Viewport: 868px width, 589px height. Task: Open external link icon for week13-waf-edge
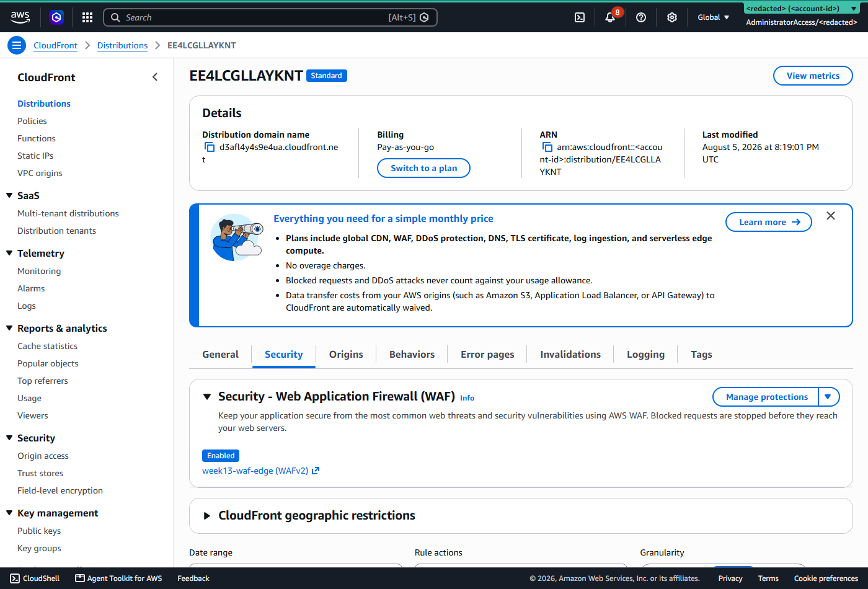tap(316, 471)
